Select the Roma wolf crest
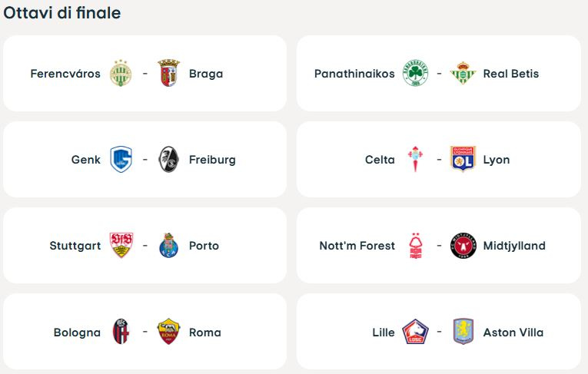The width and height of the screenshot is (588, 374). tap(168, 332)
